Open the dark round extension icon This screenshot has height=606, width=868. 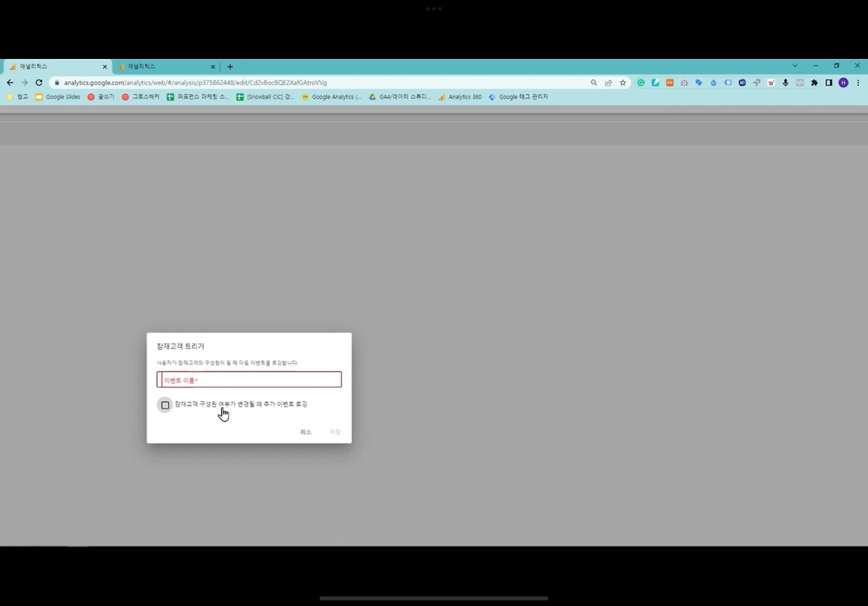point(742,83)
